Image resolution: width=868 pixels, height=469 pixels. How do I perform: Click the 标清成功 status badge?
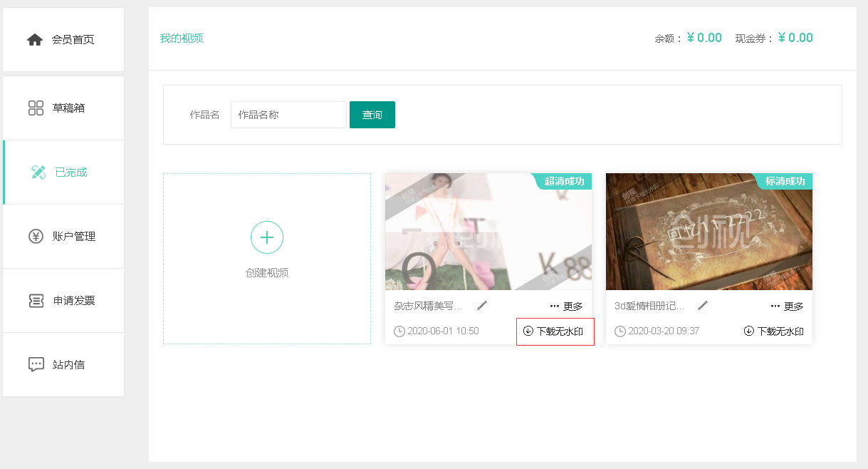point(784,181)
